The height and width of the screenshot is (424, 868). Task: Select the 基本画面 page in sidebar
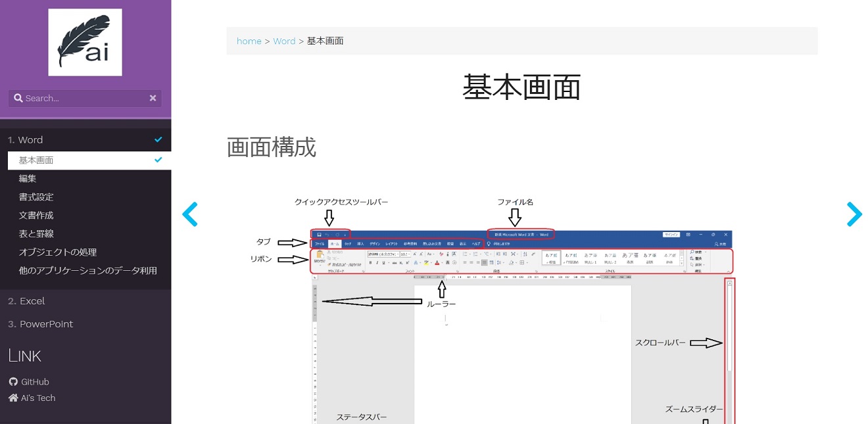89,160
